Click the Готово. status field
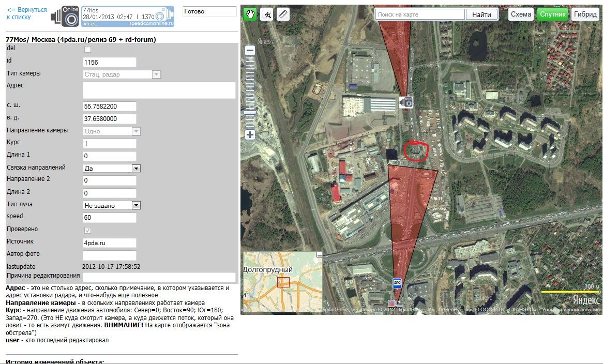This screenshot has height=364, width=603. (209, 11)
